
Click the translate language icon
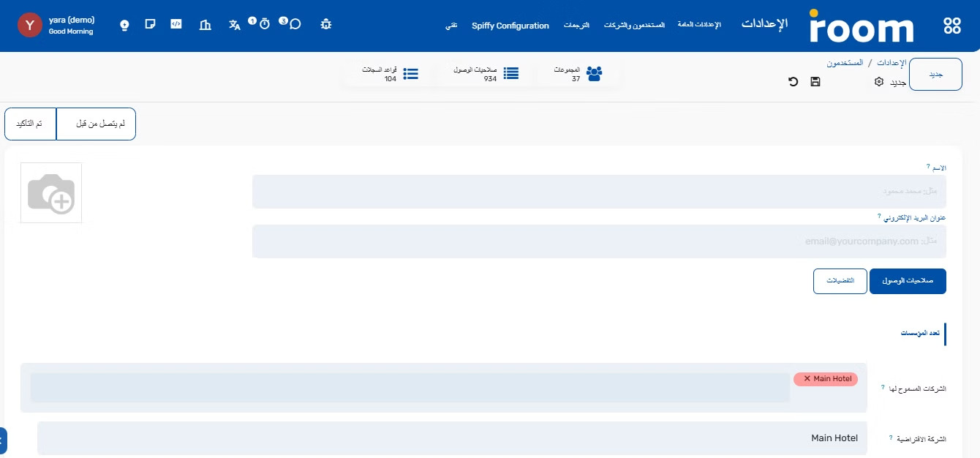pyautogui.click(x=234, y=25)
